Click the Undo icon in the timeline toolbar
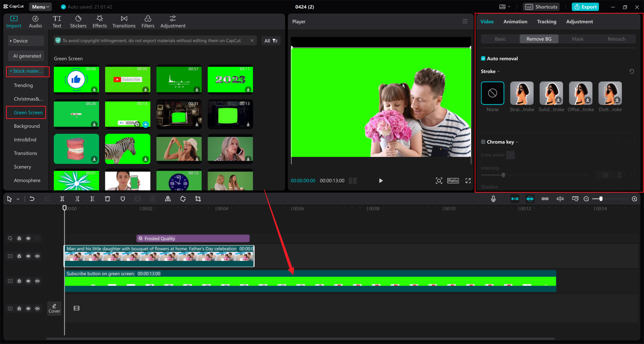 tap(32, 199)
